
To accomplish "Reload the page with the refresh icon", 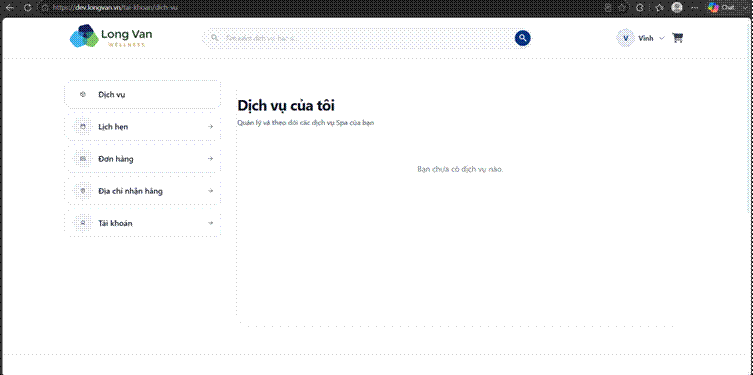I will (27, 8).
